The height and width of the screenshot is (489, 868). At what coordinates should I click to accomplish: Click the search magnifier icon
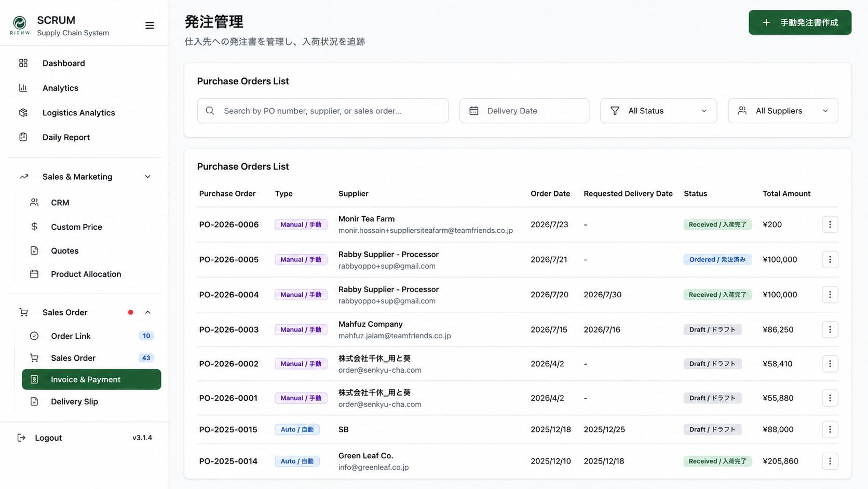(x=210, y=111)
